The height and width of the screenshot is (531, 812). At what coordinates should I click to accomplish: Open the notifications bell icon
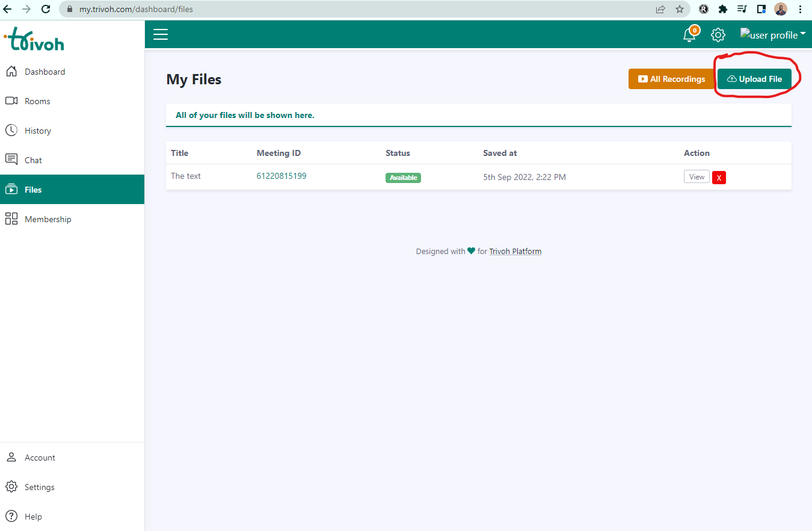click(689, 35)
